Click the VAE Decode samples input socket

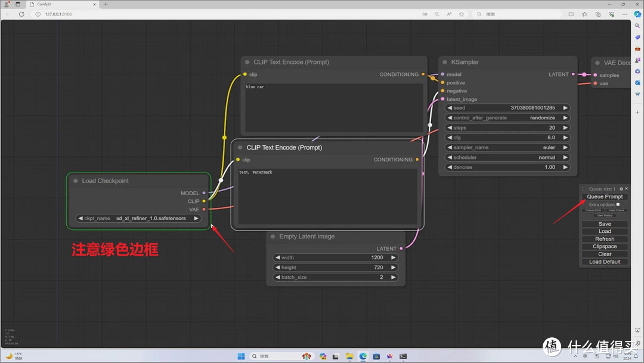(x=595, y=75)
